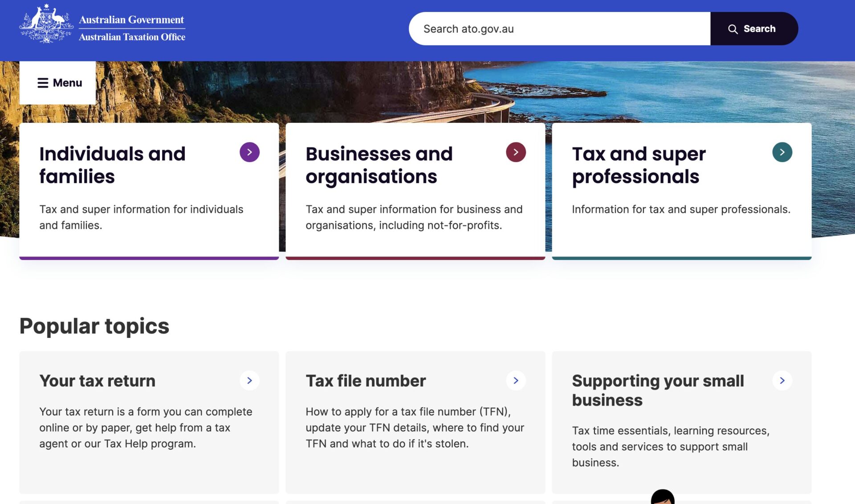The image size is (855, 504).
Task: Click the Australian Government coat of arms logo
Action: point(46,24)
